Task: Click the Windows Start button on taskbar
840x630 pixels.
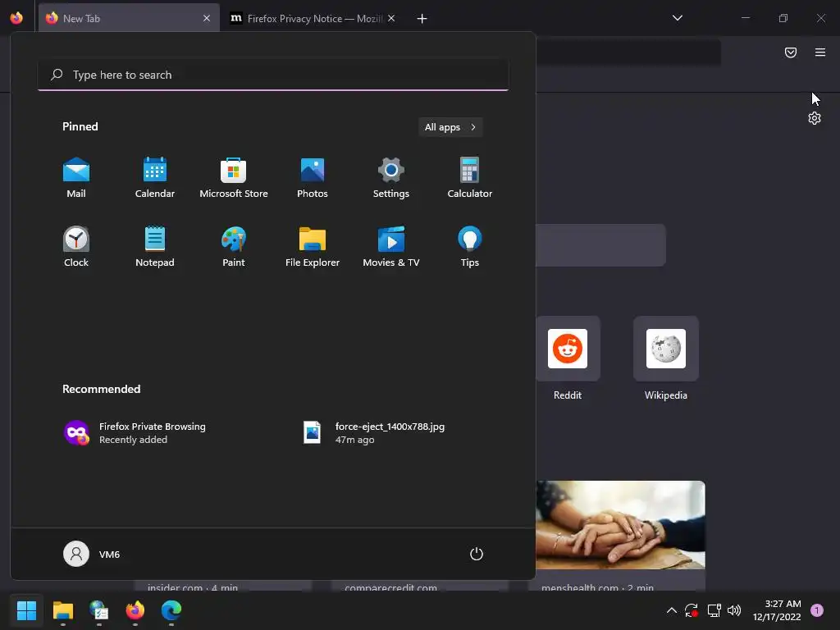Action: point(26,610)
